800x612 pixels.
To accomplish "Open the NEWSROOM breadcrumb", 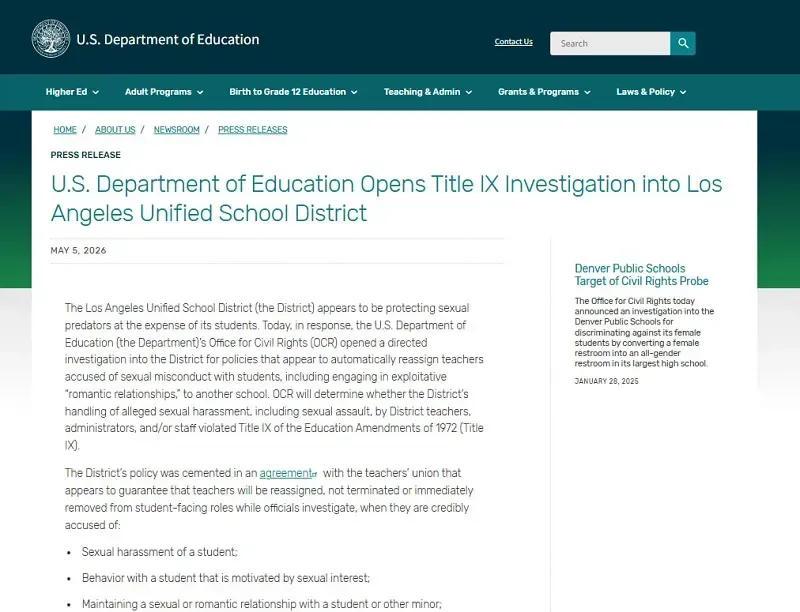I will (x=177, y=130).
